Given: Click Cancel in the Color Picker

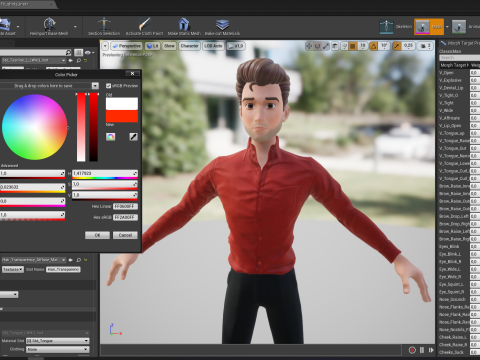Looking at the screenshot, I should click(125, 235).
